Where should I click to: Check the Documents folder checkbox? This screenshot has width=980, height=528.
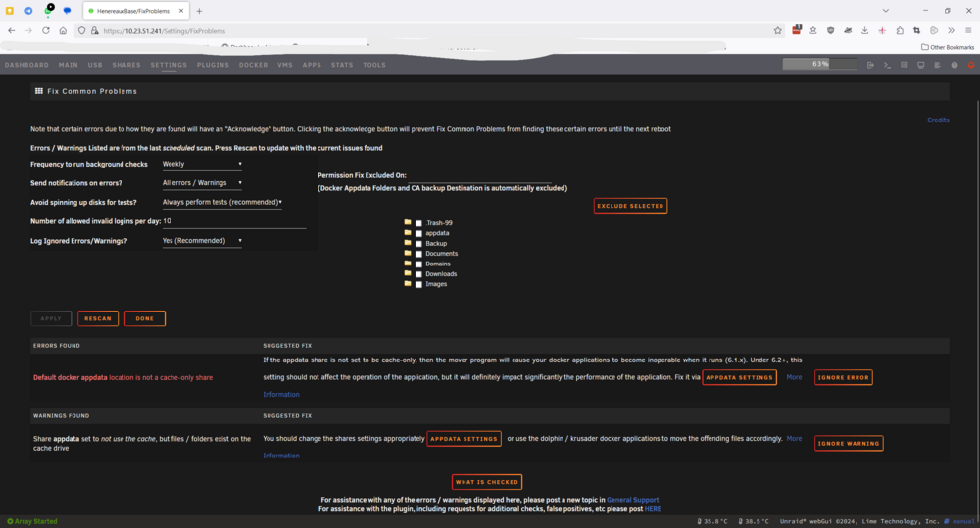tap(418, 254)
